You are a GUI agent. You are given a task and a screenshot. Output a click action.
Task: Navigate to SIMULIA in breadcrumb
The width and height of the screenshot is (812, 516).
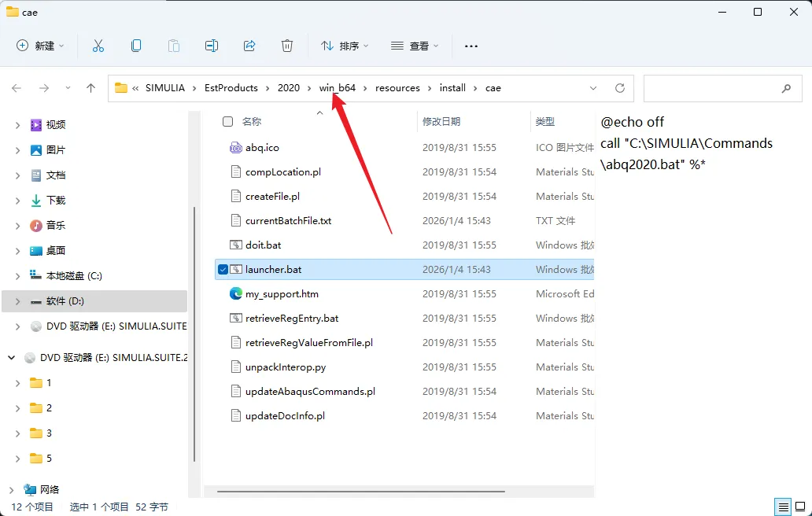[164, 88]
